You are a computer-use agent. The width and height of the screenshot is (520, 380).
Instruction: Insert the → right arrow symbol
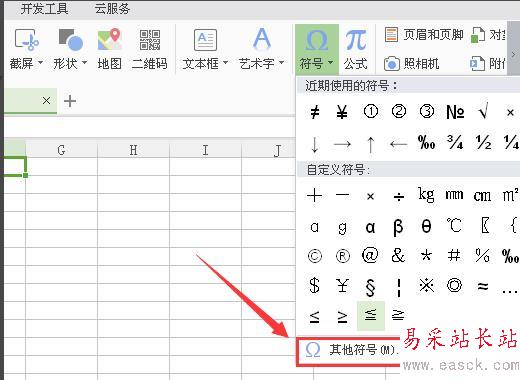tap(342, 144)
